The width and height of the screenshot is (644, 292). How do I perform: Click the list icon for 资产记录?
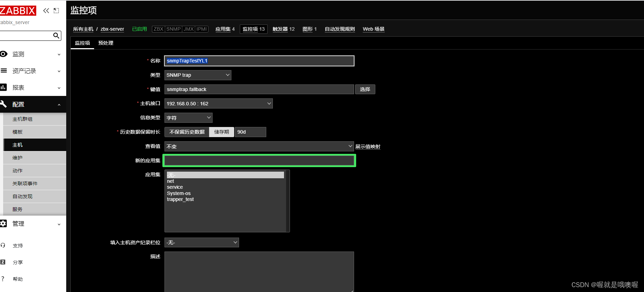click(3, 70)
